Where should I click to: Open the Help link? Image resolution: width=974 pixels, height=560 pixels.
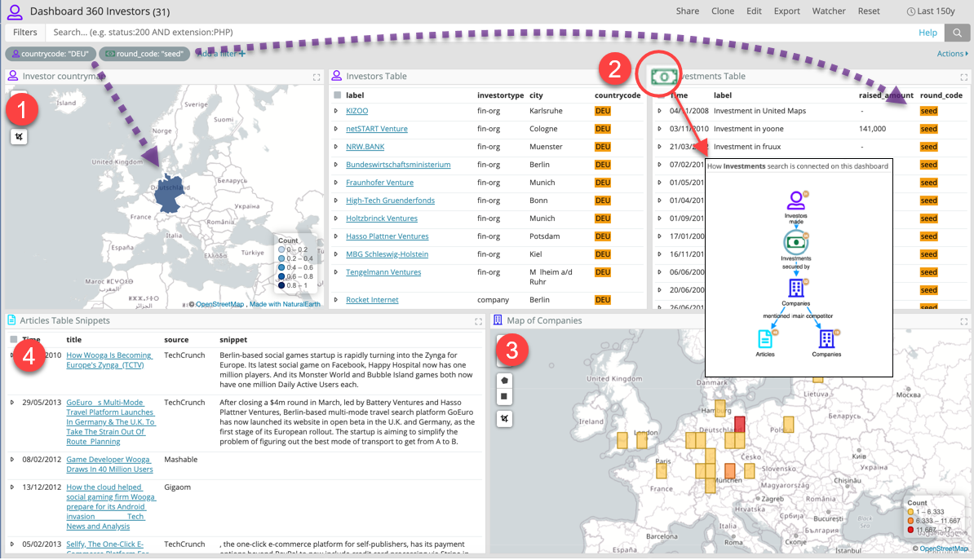pos(928,33)
